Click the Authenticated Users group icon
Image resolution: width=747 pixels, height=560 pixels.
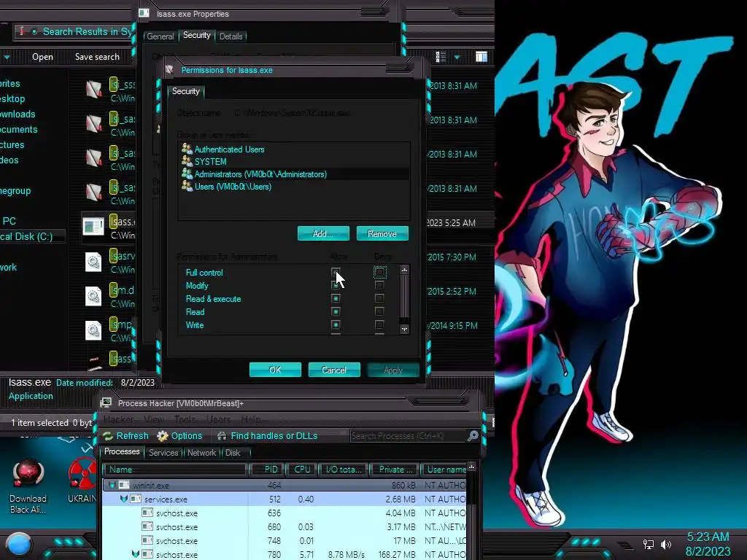coord(187,149)
